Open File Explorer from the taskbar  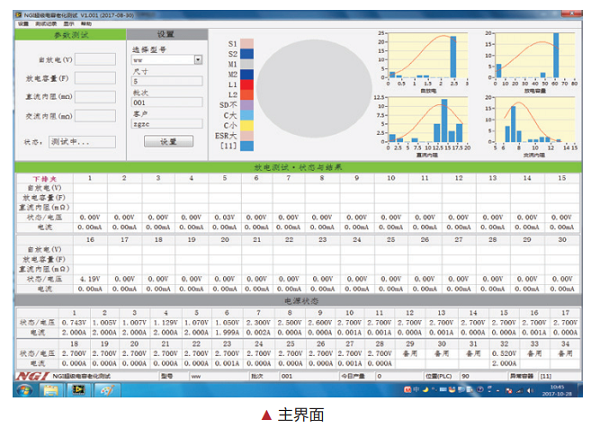tap(50, 390)
